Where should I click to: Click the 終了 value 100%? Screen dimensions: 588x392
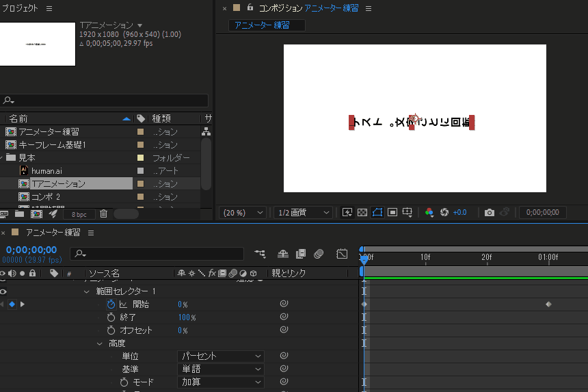click(187, 317)
